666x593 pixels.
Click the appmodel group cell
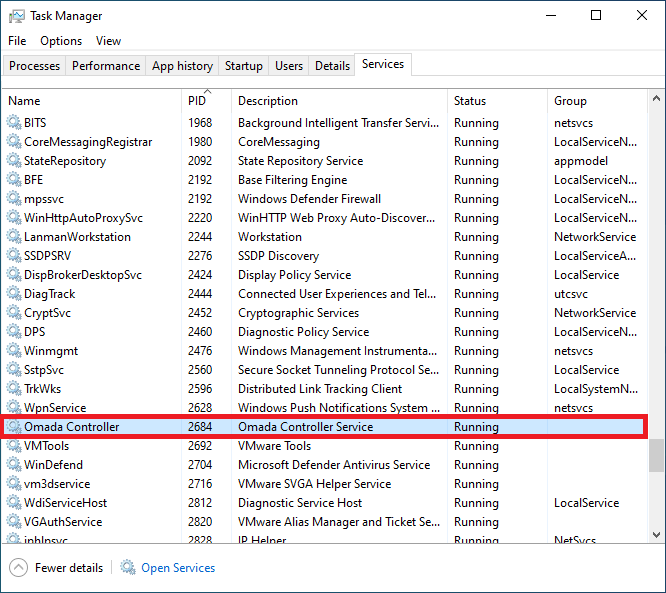581,161
